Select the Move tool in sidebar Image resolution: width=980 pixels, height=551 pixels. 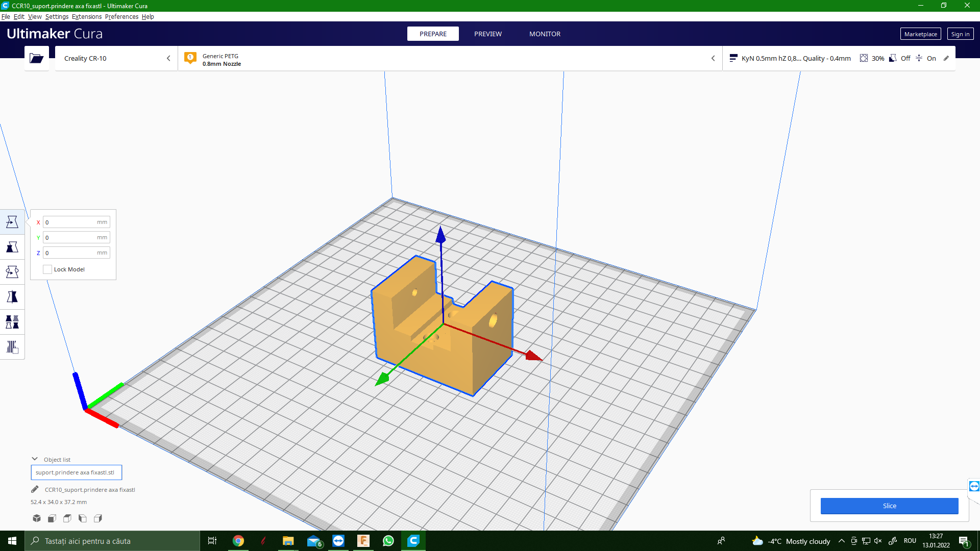[12, 222]
